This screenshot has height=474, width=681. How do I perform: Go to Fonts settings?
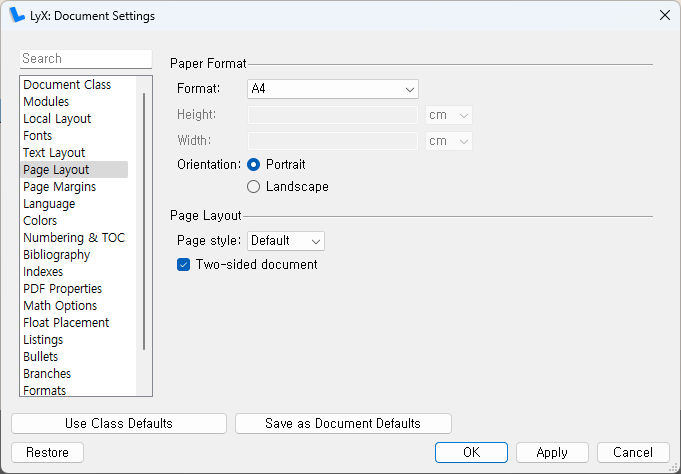click(x=37, y=136)
